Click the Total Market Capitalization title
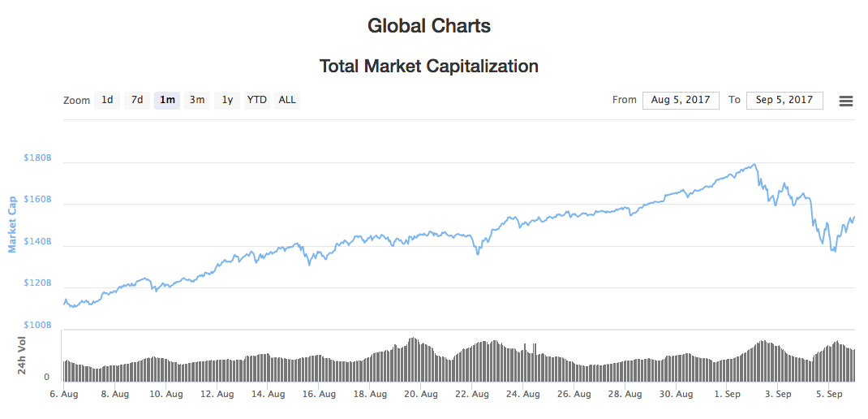Screen dimensions: 868x419 [x=429, y=66]
